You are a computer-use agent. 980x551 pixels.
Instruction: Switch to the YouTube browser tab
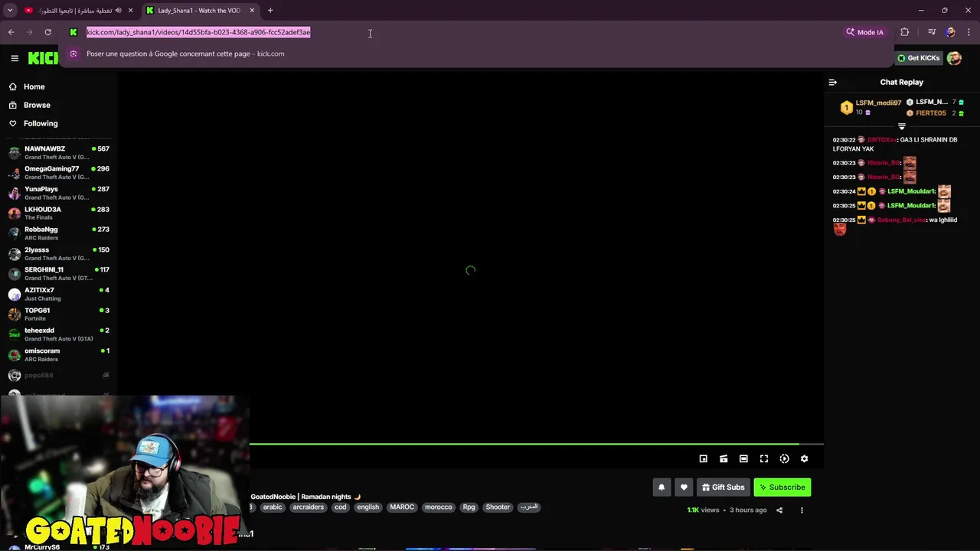coord(75,11)
